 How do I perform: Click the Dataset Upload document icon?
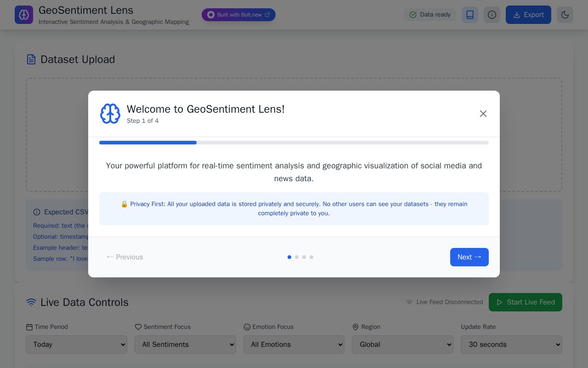31,59
